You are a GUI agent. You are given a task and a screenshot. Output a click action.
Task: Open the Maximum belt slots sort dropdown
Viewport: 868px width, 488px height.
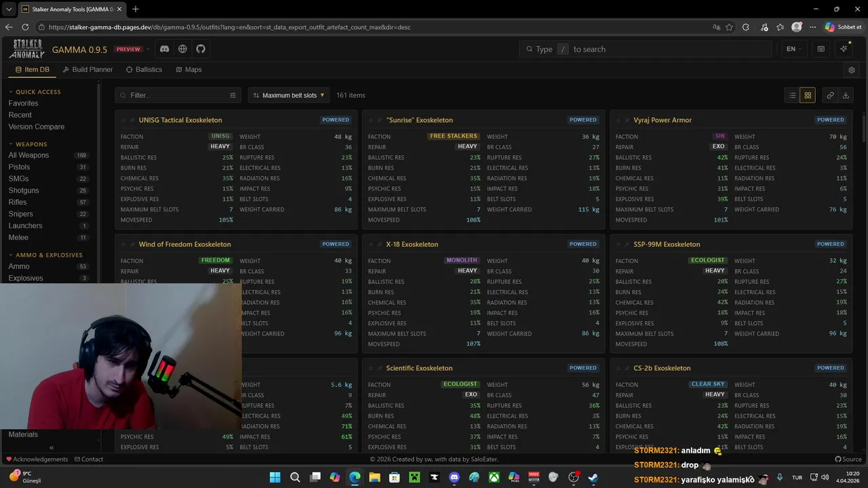(289, 96)
